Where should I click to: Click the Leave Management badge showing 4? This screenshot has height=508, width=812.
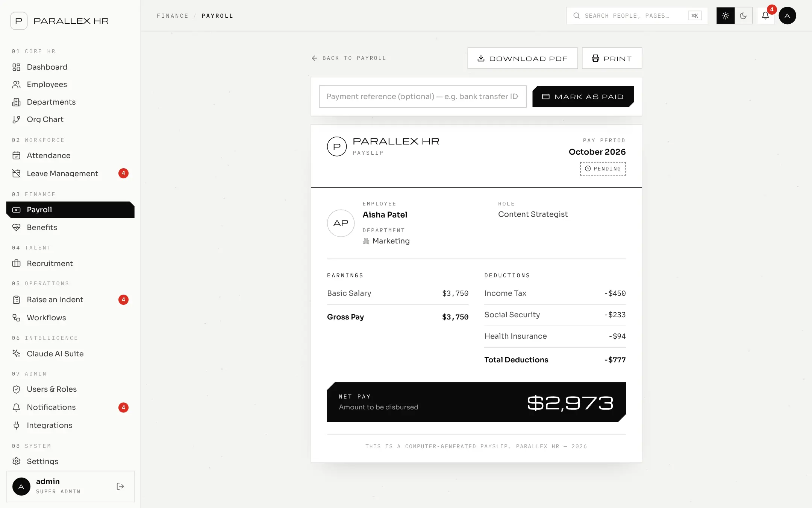[x=123, y=173]
